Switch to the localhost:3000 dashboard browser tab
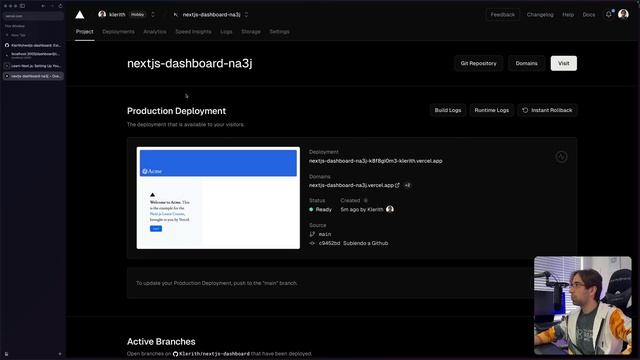This screenshot has width=640, height=360. pos(33,55)
